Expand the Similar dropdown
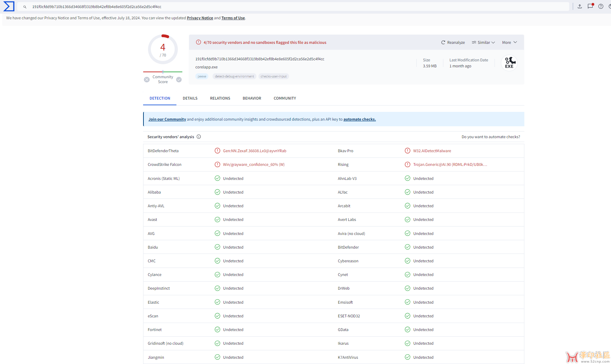The image size is (611, 364). pyautogui.click(x=483, y=42)
